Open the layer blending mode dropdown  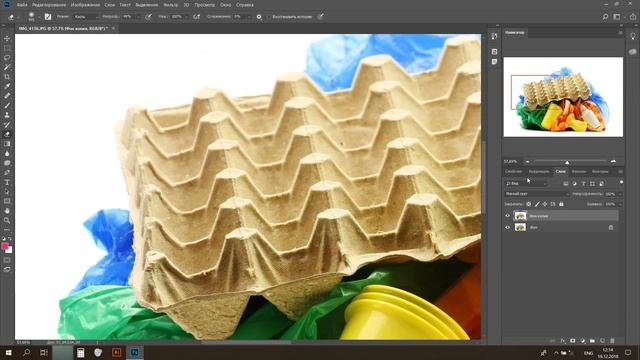coord(537,194)
